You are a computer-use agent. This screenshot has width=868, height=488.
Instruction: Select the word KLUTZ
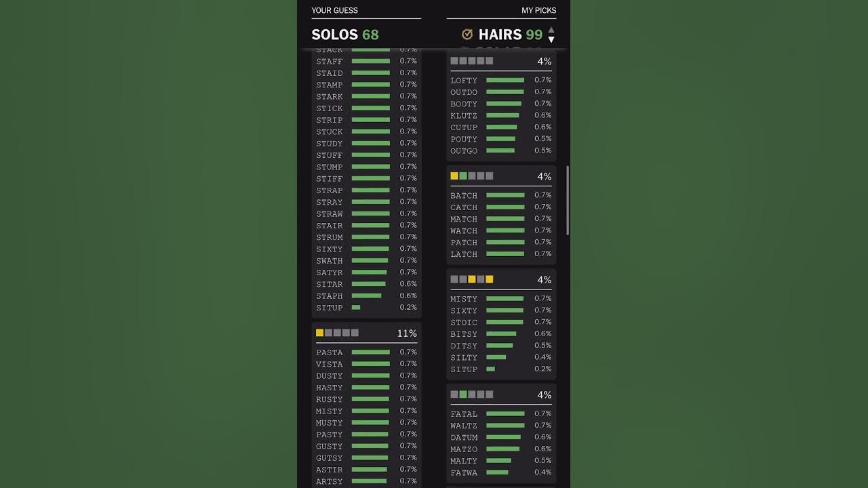pyautogui.click(x=464, y=116)
